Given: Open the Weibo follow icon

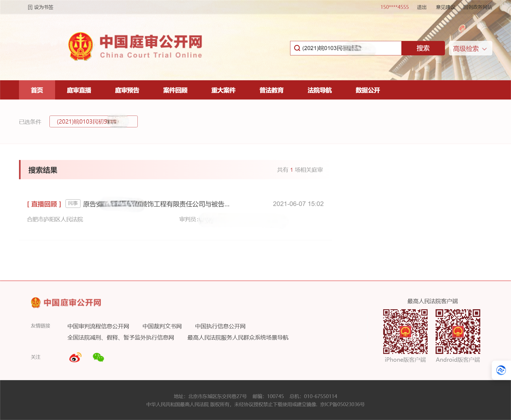Looking at the screenshot, I should [x=75, y=357].
